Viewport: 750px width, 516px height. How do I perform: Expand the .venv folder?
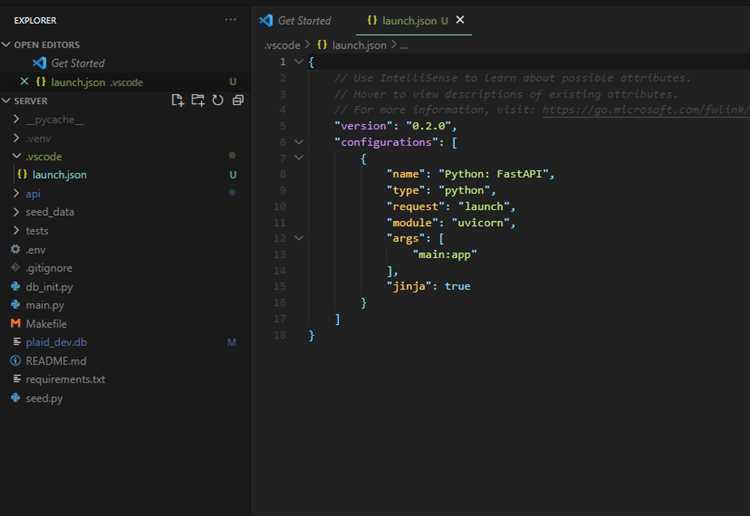tap(16, 138)
